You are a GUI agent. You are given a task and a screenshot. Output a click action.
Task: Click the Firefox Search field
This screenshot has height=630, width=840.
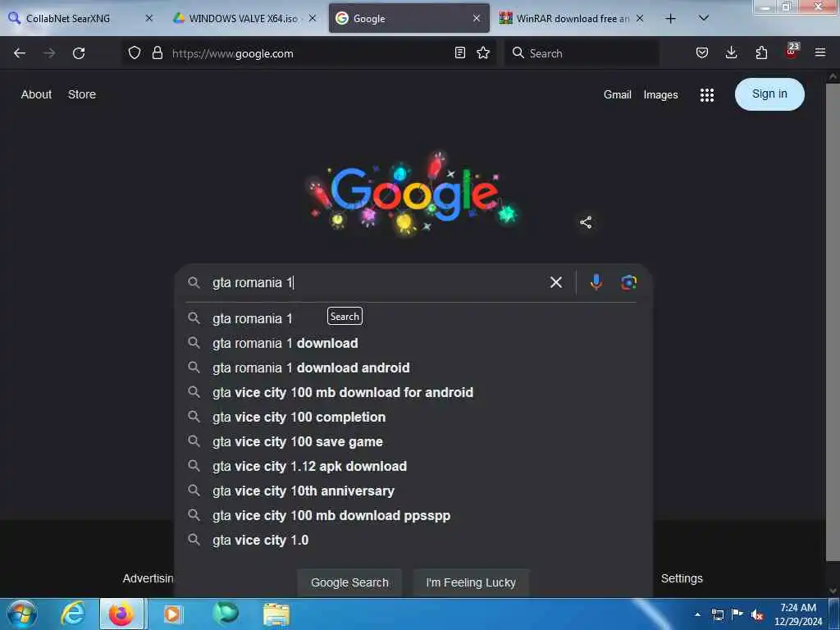pos(582,53)
